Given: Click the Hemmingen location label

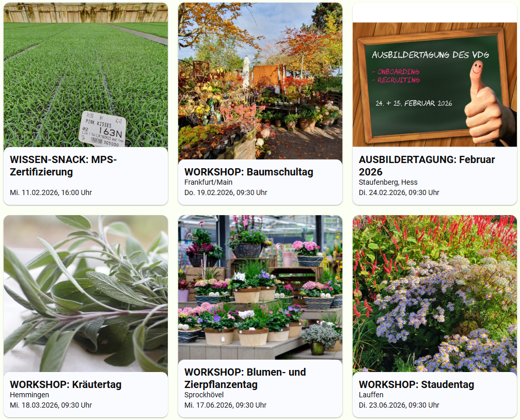Looking at the screenshot, I should click(29, 395).
